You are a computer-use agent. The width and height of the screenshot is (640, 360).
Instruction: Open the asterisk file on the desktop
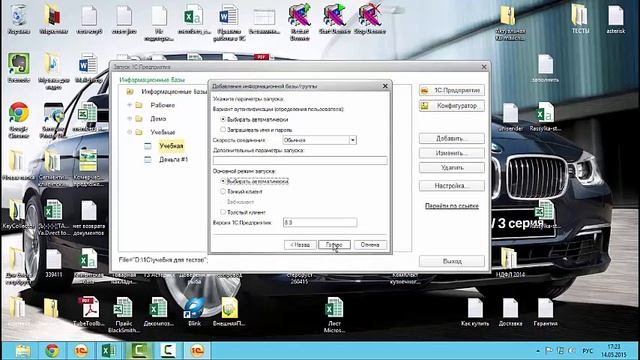616,19
